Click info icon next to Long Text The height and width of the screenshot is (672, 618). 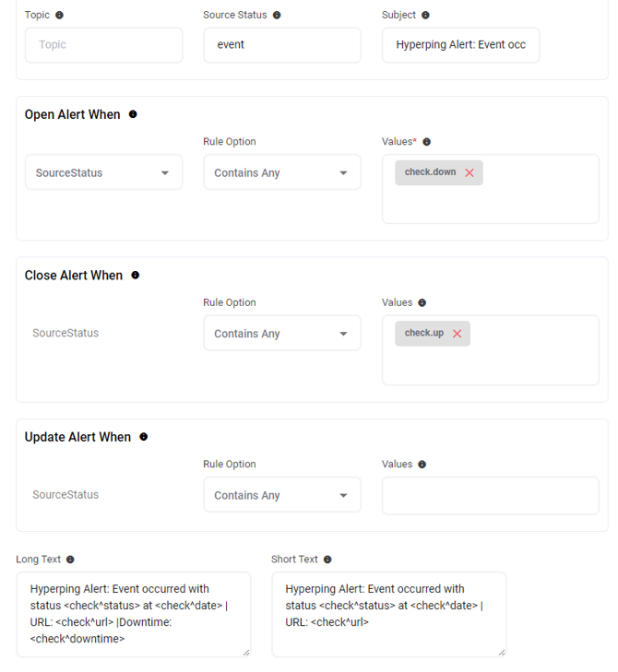pyautogui.click(x=71, y=560)
